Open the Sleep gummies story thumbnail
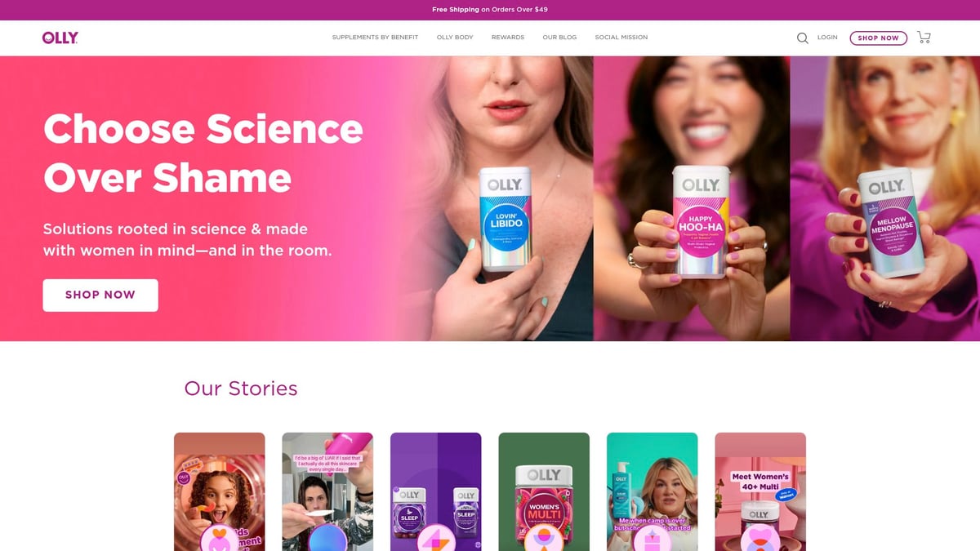This screenshot has height=551, width=980. (436, 491)
